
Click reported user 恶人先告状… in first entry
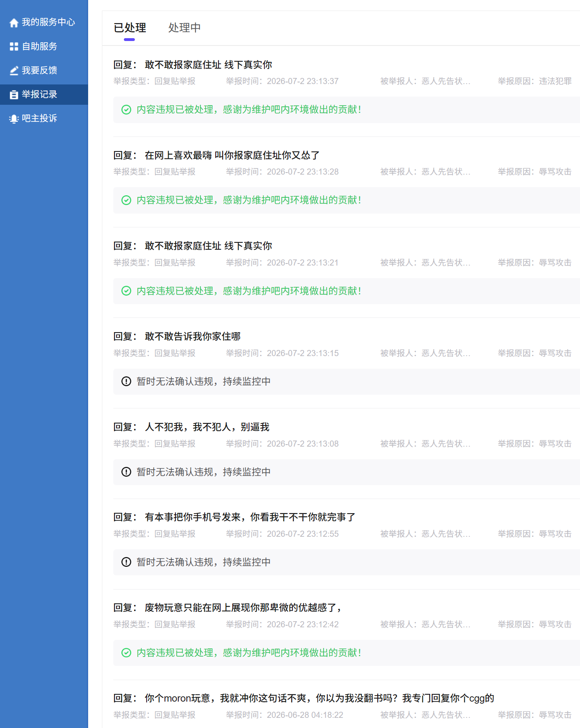pos(446,81)
